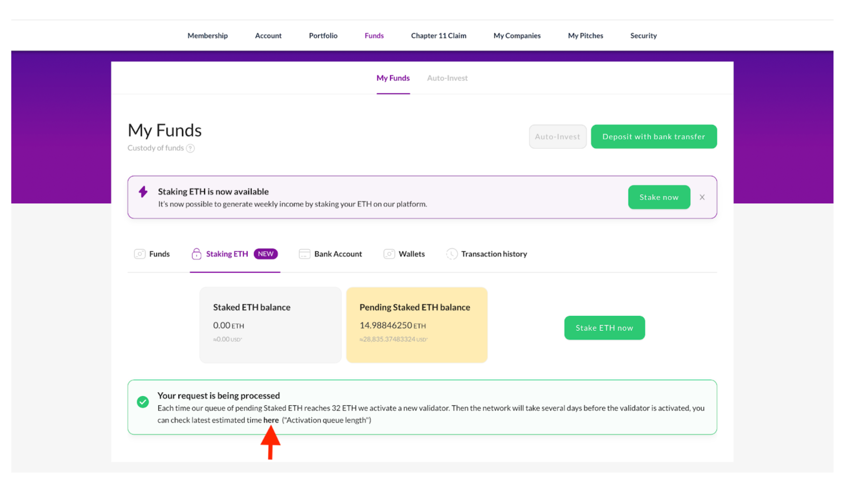Click the Pending Staked ETH balance card
Screen dimensions: 868x494
tap(416, 325)
